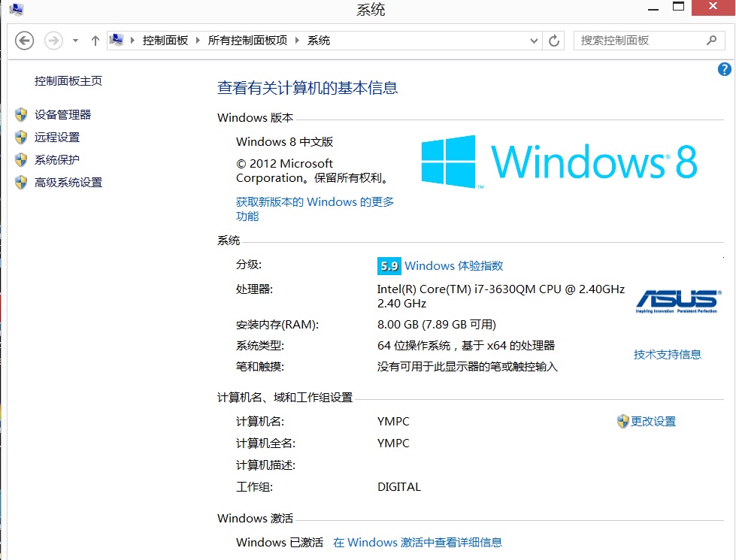This screenshot has height=560, width=736.
Task: Open 控制面板 breadcrumb
Action: click(165, 41)
